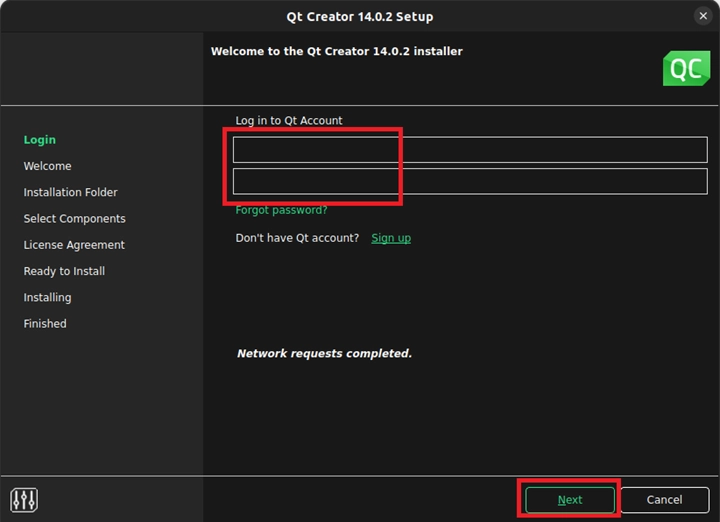The height and width of the screenshot is (522, 720).
Task: Select the Login step in sidebar
Action: coord(40,140)
